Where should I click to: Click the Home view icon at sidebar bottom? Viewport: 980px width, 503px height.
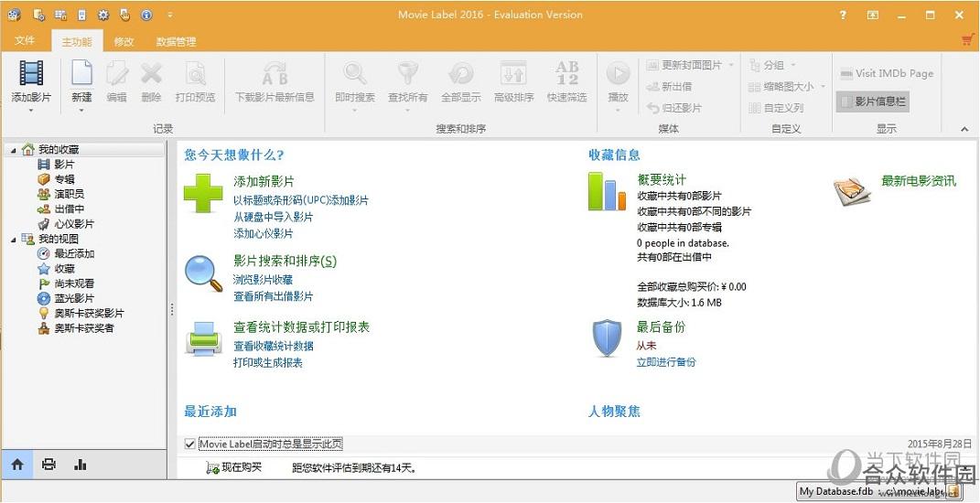click(x=17, y=465)
